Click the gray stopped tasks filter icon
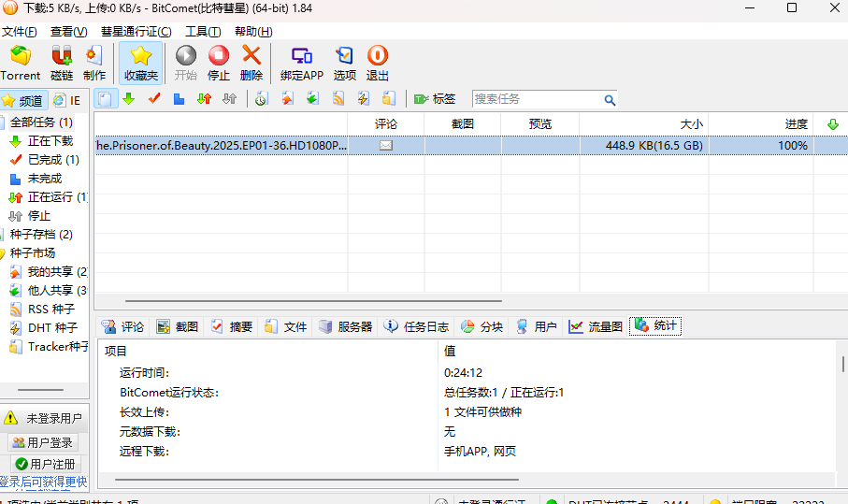The width and height of the screenshot is (848, 504). click(230, 98)
